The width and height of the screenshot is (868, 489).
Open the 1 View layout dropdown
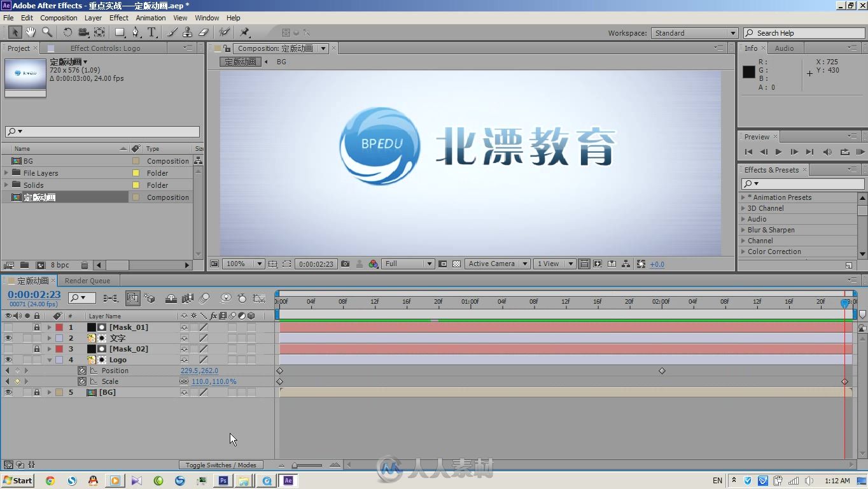(x=554, y=264)
